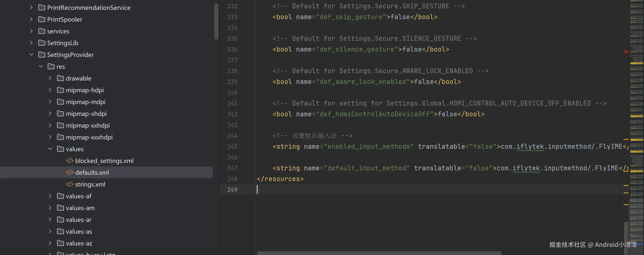Expand the values-az folder
Screen dimensions: 644x255
[x=50, y=243]
